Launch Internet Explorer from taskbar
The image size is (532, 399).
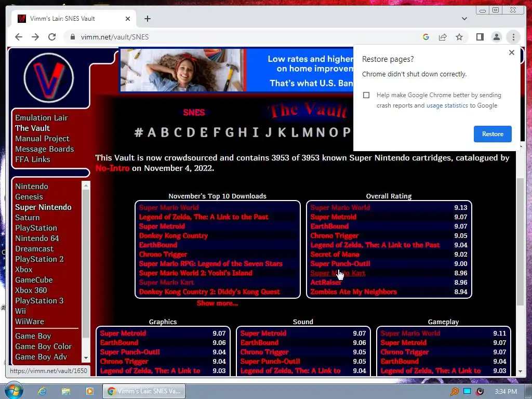pos(42,391)
